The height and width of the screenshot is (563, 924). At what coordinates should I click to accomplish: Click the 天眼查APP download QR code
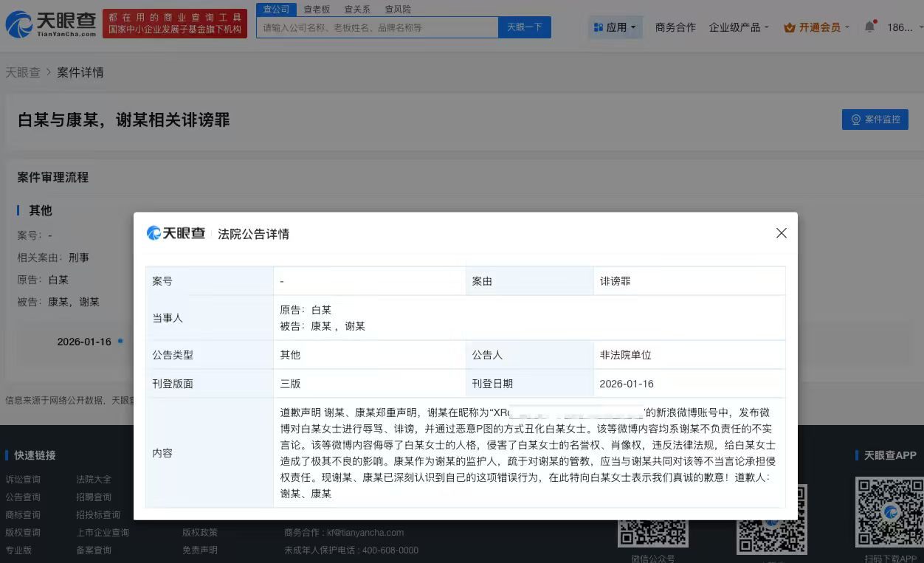click(889, 511)
